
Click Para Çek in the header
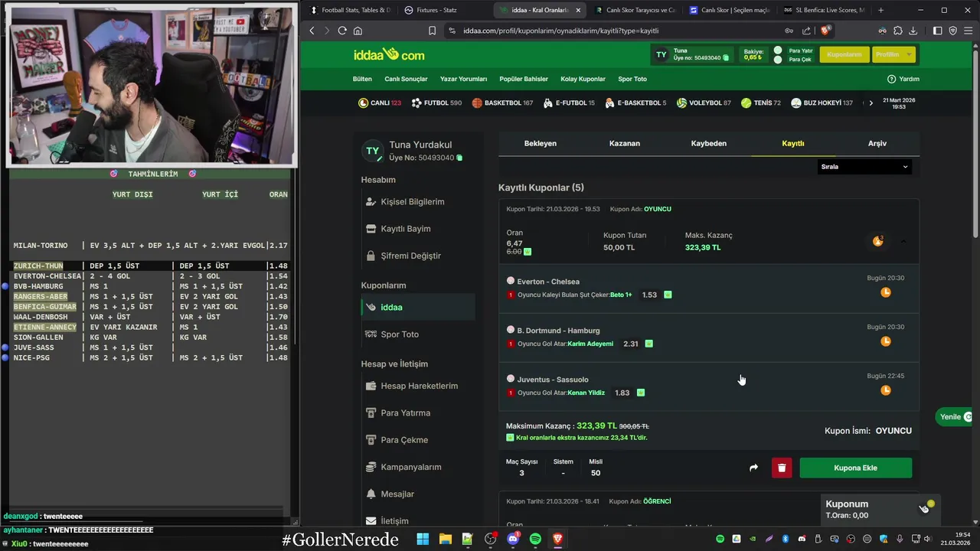(800, 60)
